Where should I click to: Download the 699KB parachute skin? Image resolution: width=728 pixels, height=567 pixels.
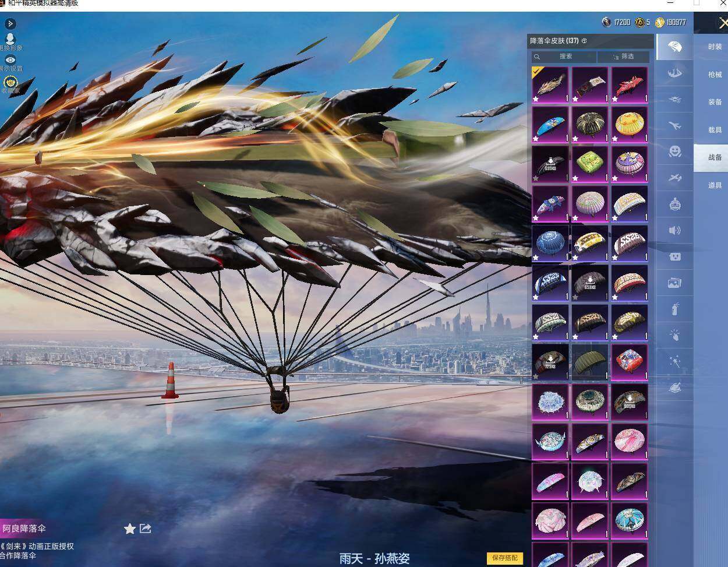[x=550, y=164]
